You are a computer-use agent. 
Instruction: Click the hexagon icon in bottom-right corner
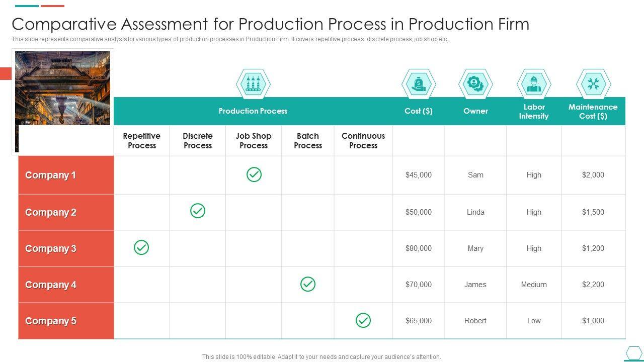633,353
